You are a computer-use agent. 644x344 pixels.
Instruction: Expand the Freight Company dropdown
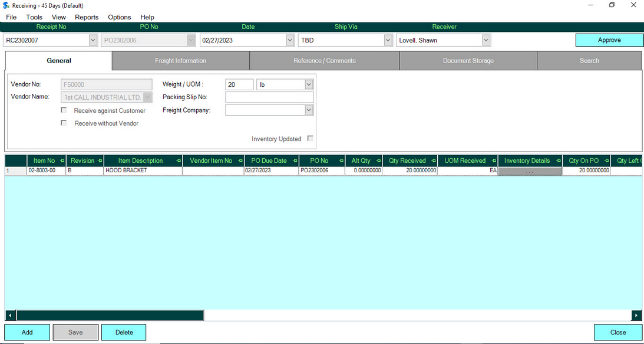(x=309, y=110)
